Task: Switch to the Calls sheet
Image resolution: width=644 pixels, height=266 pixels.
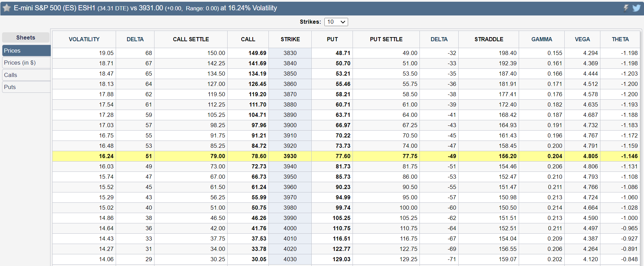Action: click(26, 75)
